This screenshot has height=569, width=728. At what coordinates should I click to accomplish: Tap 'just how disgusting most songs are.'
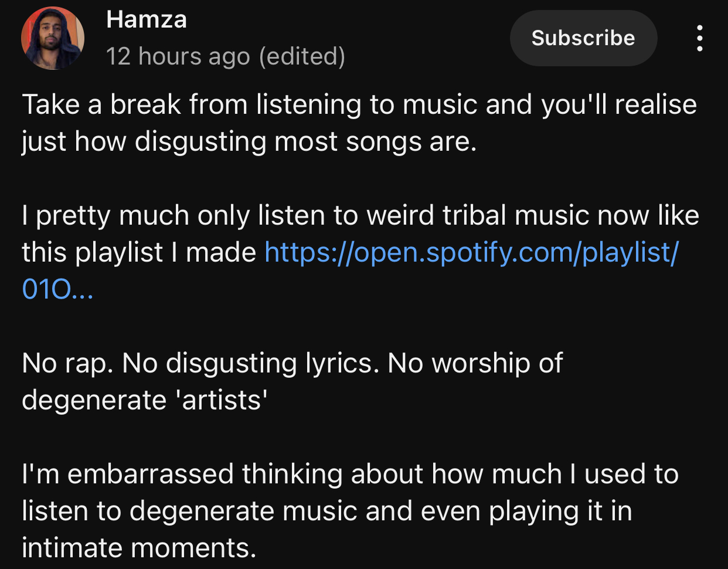[x=249, y=142]
